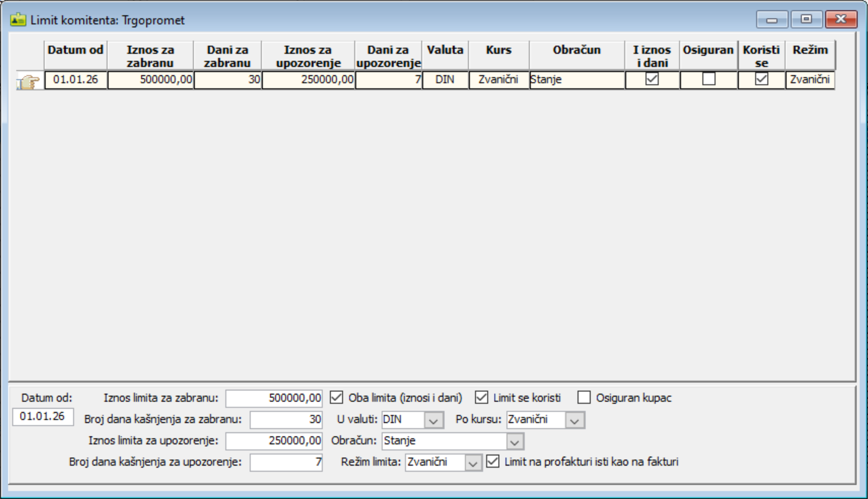
Task: Click the 'Kurs' column header
Action: coord(499,56)
